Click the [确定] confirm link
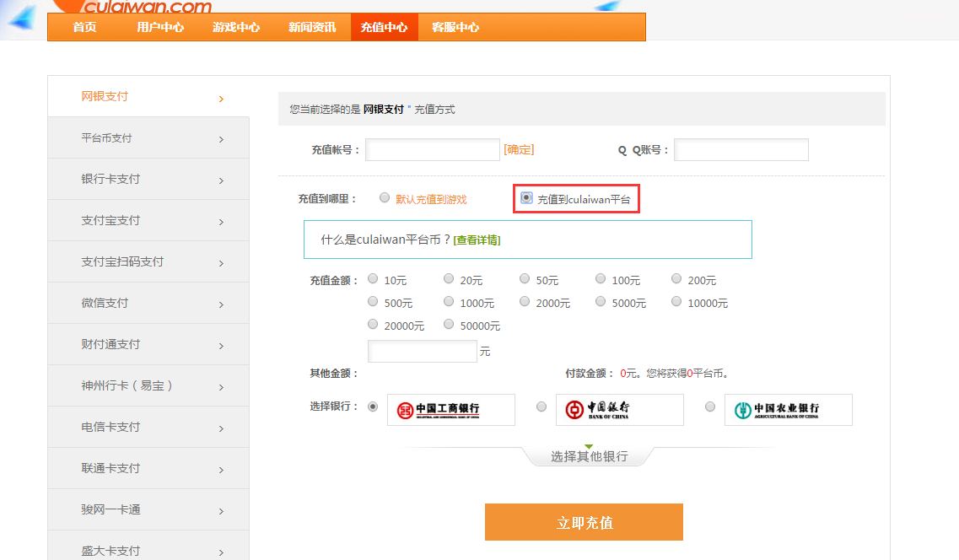 pos(519,150)
